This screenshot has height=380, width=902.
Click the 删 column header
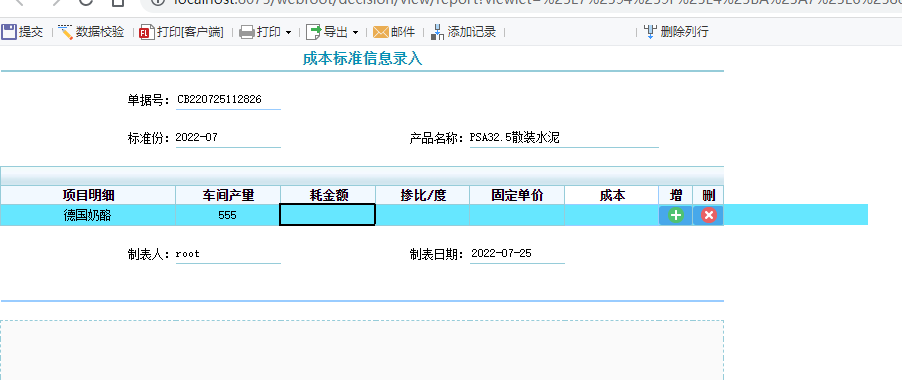(x=709, y=195)
